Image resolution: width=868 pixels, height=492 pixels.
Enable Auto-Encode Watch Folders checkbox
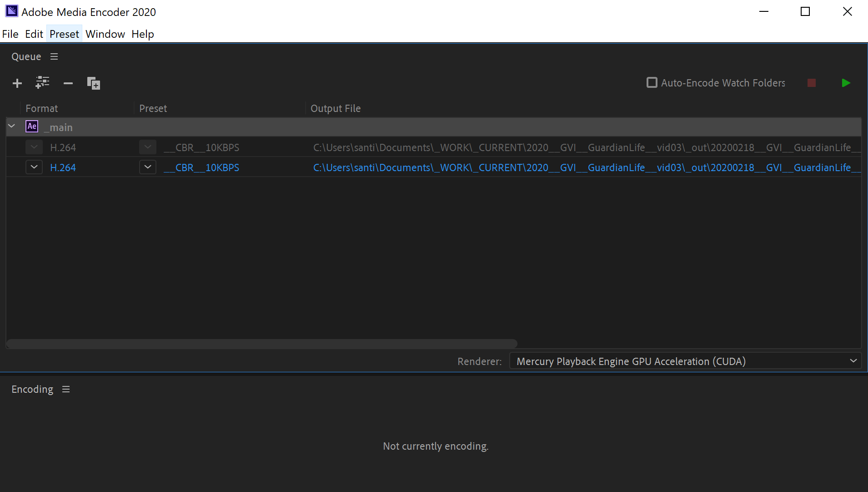point(652,83)
